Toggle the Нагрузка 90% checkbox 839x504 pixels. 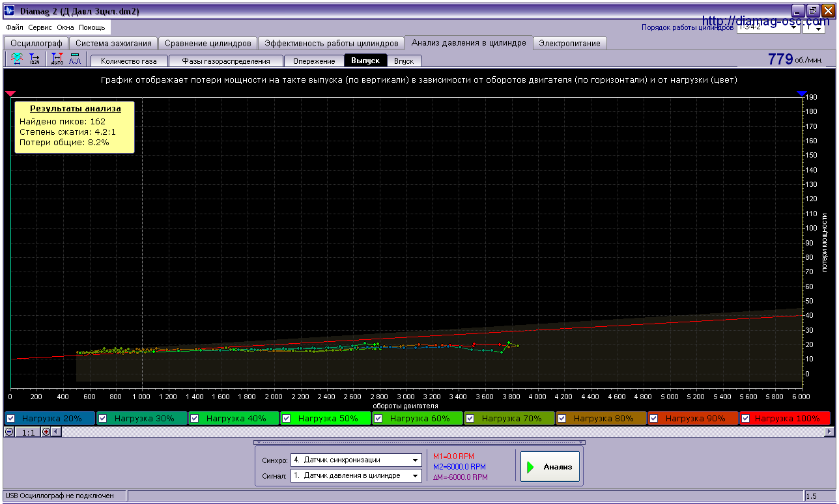coord(654,419)
